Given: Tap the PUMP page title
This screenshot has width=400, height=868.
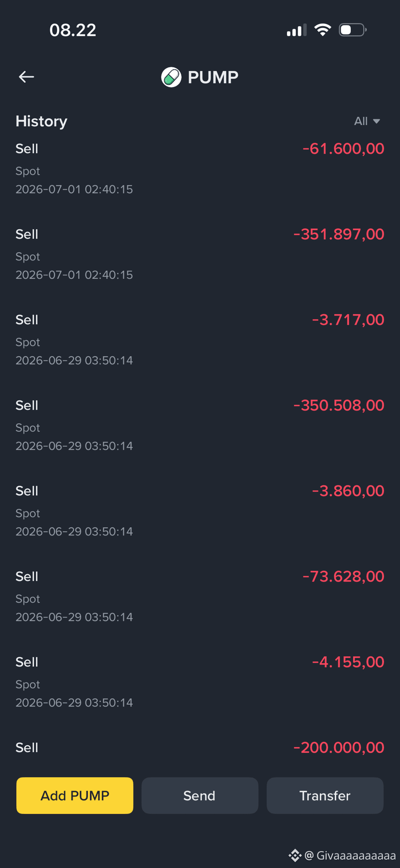Looking at the screenshot, I should coord(213,77).
